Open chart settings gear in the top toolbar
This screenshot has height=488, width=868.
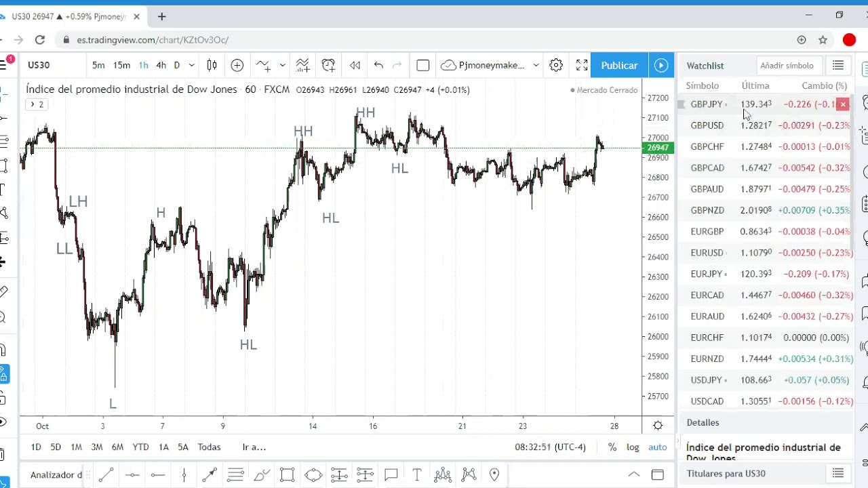[556, 65]
